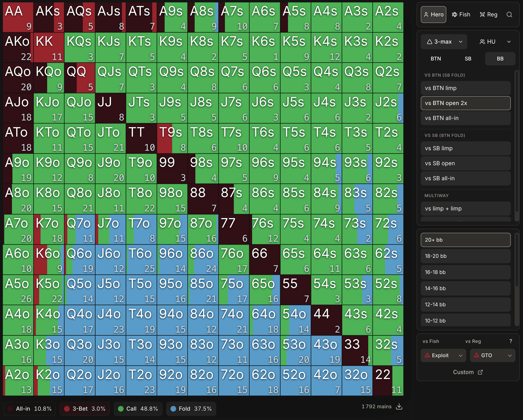523x420 pixels.
Task: Select the 12-14 bb stack depth
Action: [466, 305]
